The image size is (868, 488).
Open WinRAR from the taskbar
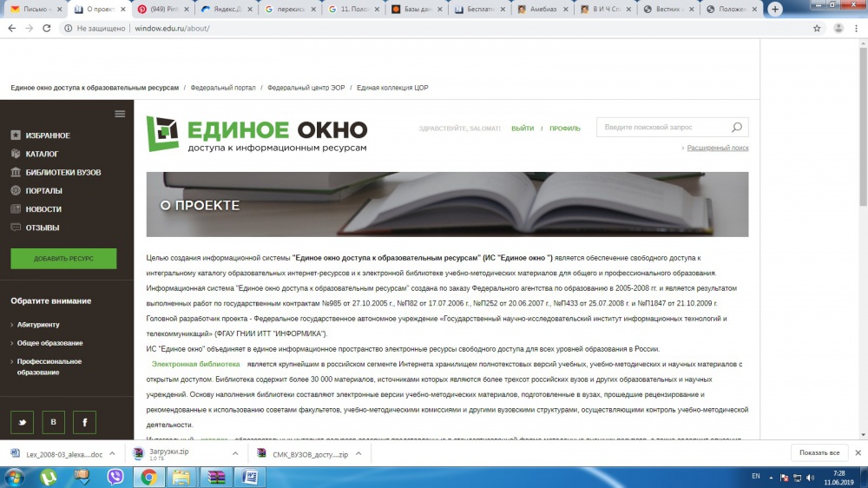pyautogui.click(x=216, y=477)
